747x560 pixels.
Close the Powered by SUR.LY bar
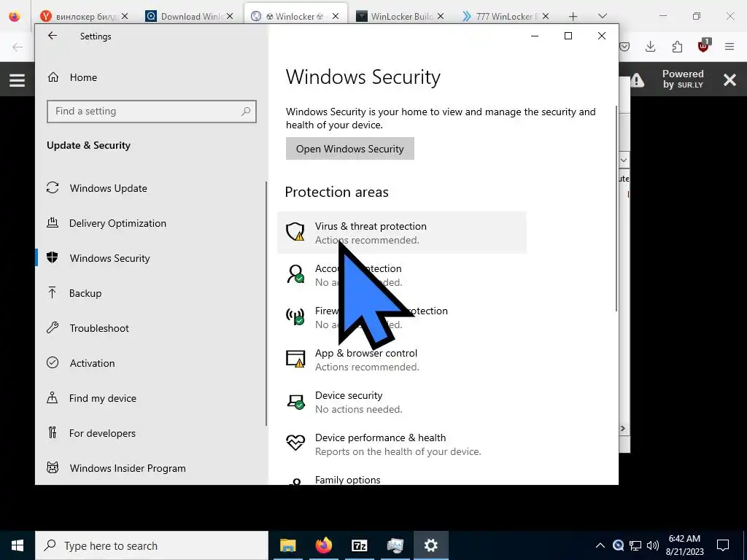tap(729, 79)
